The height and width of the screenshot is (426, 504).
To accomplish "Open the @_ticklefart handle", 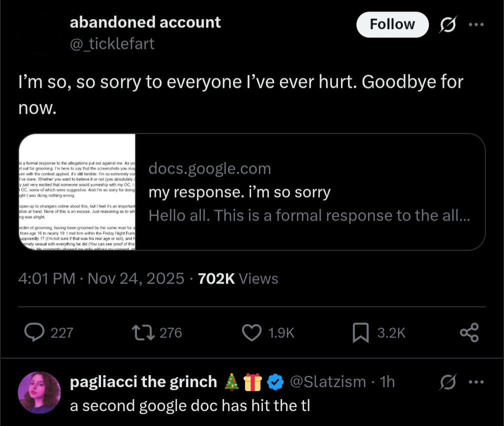I will tap(112, 44).
